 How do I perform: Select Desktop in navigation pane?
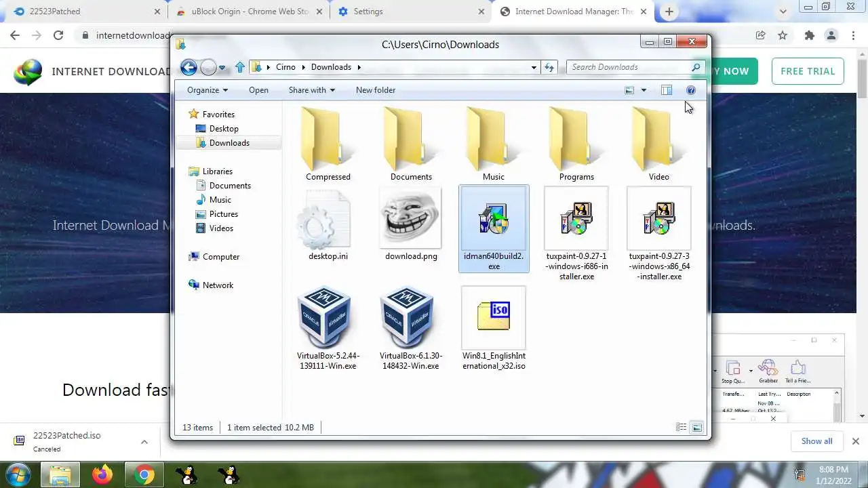[x=217, y=129]
